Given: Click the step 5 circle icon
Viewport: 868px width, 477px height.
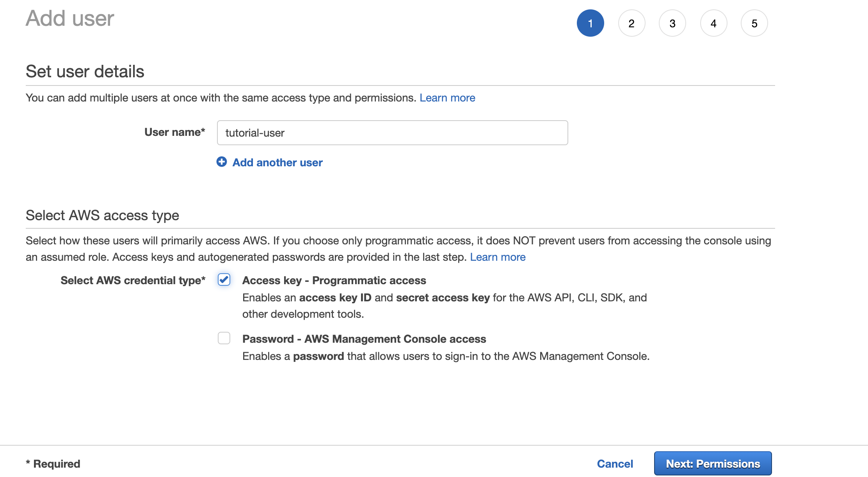Looking at the screenshot, I should point(754,23).
